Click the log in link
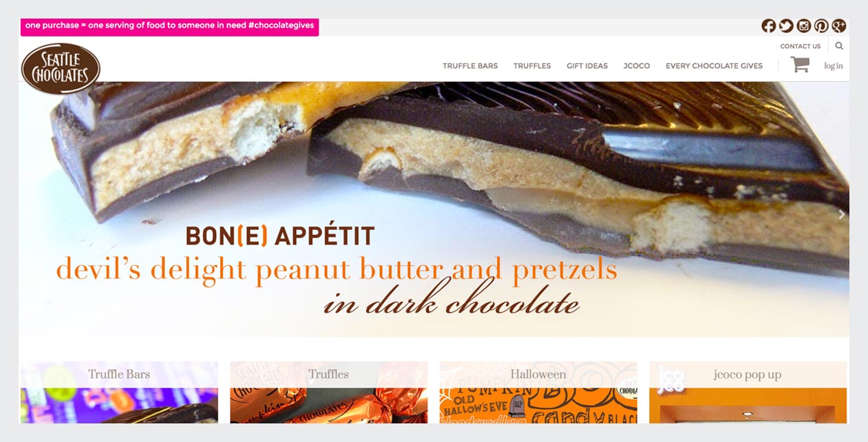The image size is (868, 442). pos(834,66)
